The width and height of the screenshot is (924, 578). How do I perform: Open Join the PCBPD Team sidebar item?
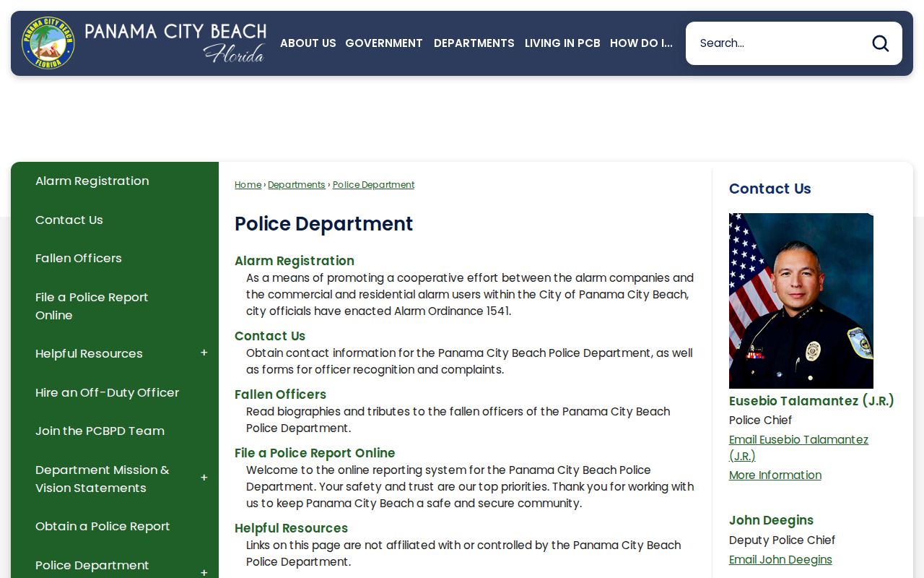(x=100, y=431)
